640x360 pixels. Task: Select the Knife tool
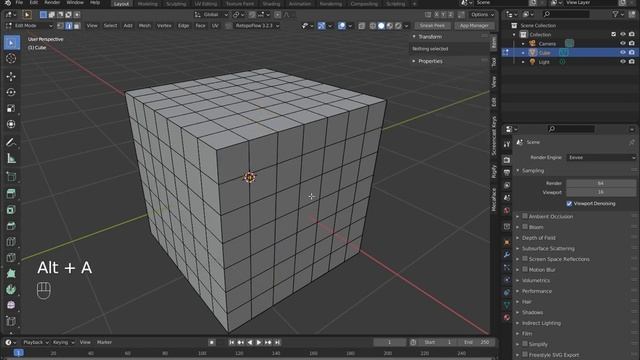[x=11, y=258]
